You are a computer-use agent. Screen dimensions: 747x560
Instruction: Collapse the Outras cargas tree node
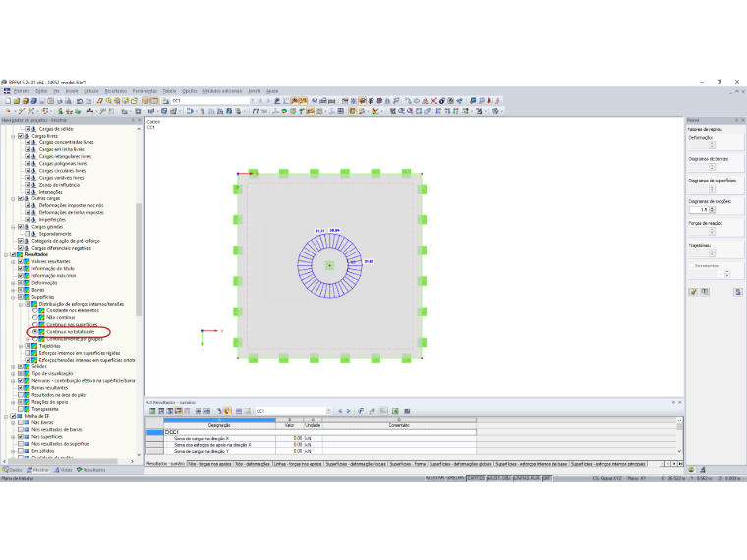click(x=14, y=198)
